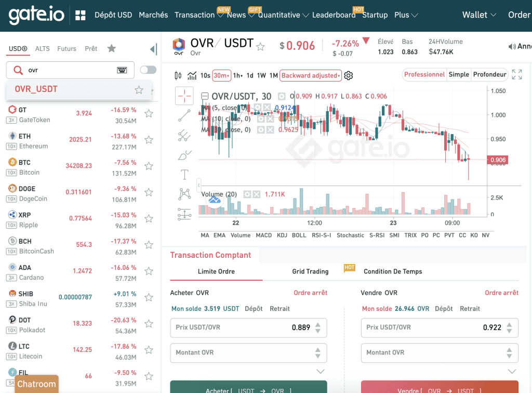Open the apps grid icon next to logo

pyautogui.click(x=81, y=15)
